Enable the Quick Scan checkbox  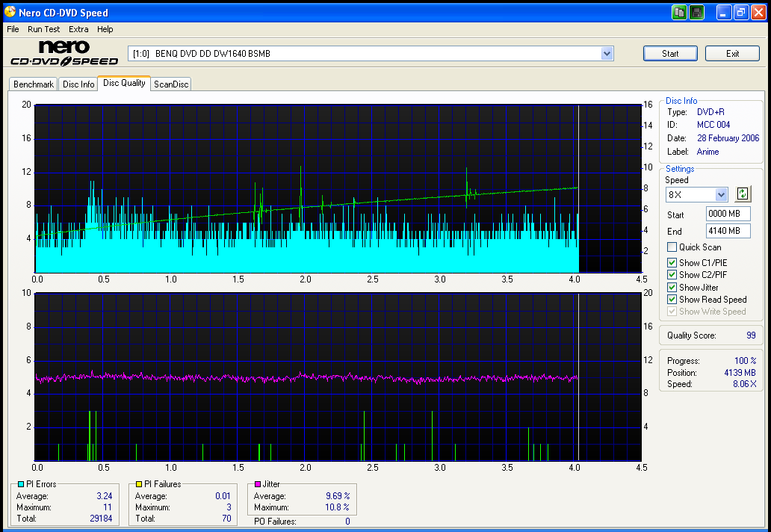(672, 247)
